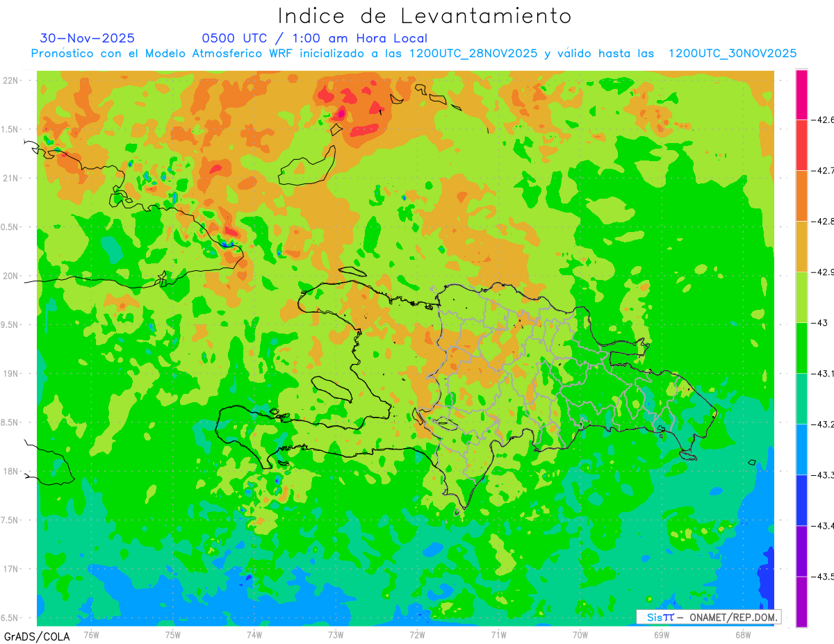The height and width of the screenshot is (644, 834).
Task: Click the legend value "-43.5"
Action: (824, 576)
